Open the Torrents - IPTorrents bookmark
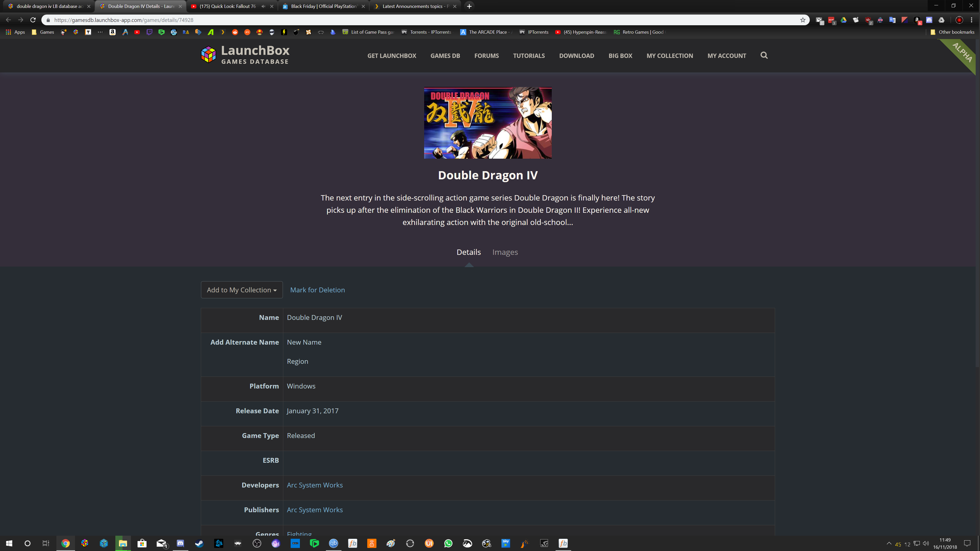The image size is (980, 551). (426, 32)
